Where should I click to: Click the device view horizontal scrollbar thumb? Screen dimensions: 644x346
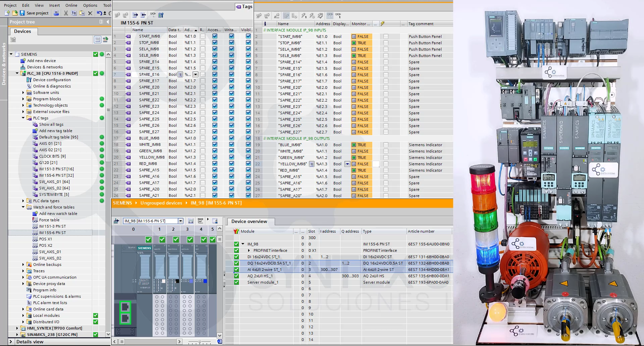coord(121,342)
